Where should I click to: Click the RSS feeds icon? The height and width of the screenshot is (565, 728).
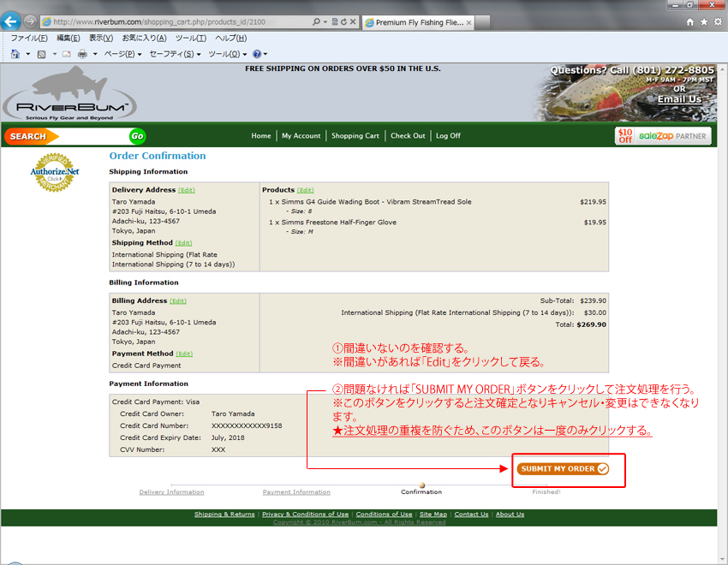(41, 54)
